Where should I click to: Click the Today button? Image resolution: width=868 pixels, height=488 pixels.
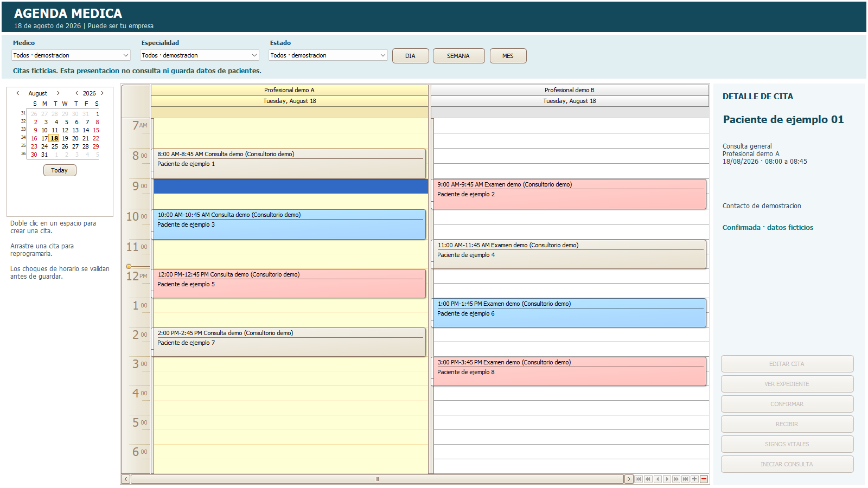(60, 170)
